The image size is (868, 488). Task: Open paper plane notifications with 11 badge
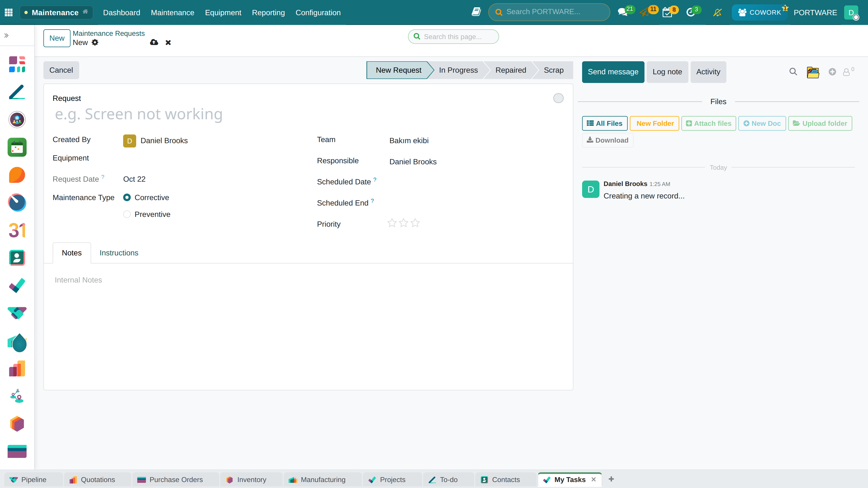644,12
